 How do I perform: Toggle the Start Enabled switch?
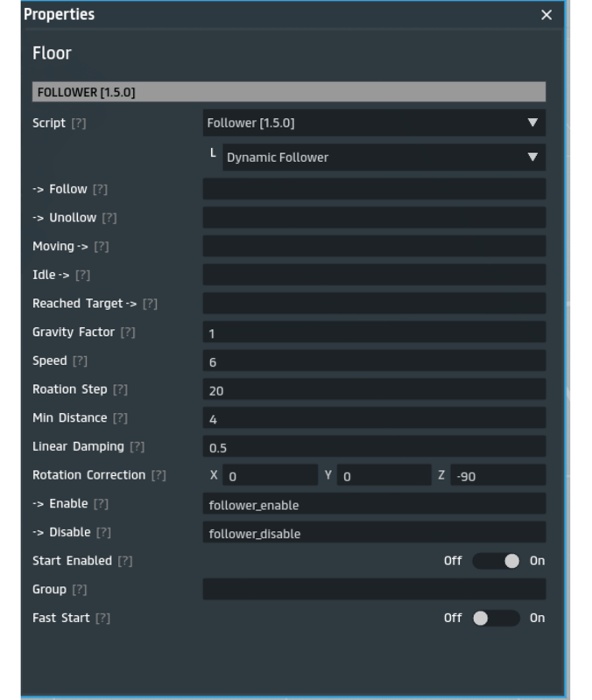(x=497, y=561)
